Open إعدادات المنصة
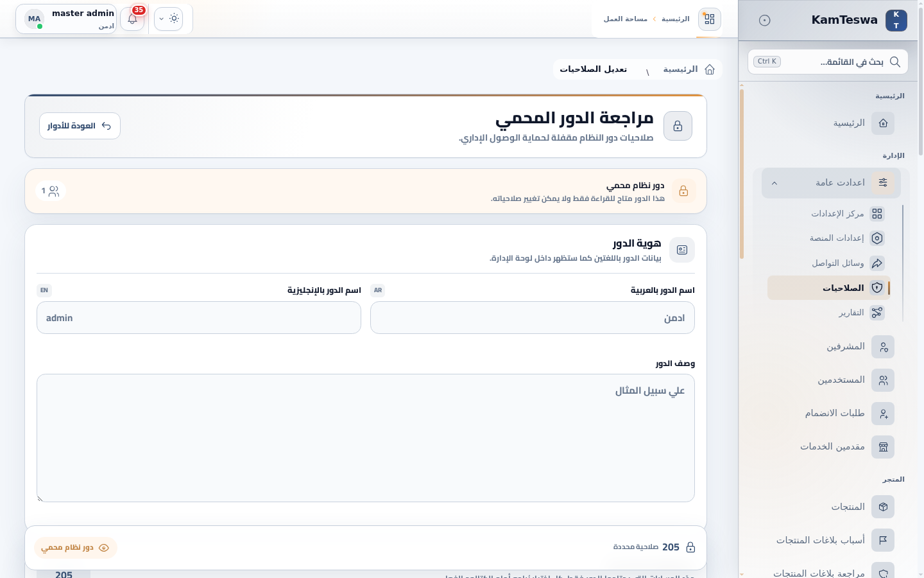924x578 pixels. 829,238
